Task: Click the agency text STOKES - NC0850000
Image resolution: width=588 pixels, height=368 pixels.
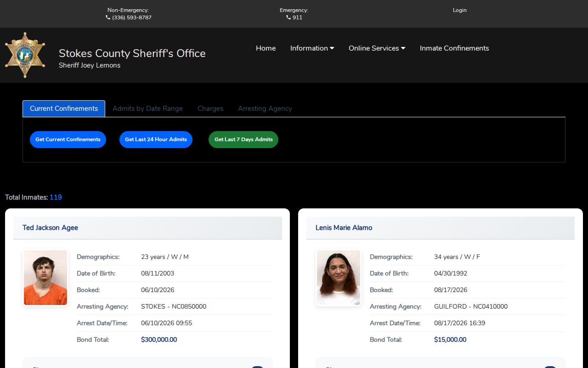Action: click(174, 306)
